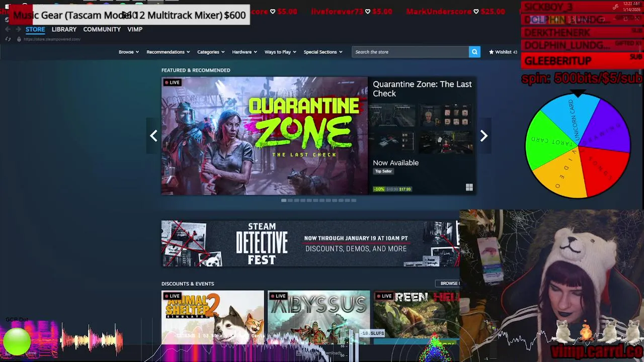Select the last carousel page dot
Image resolution: width=644 pixels, height=362 pixels.
point(354,200)
